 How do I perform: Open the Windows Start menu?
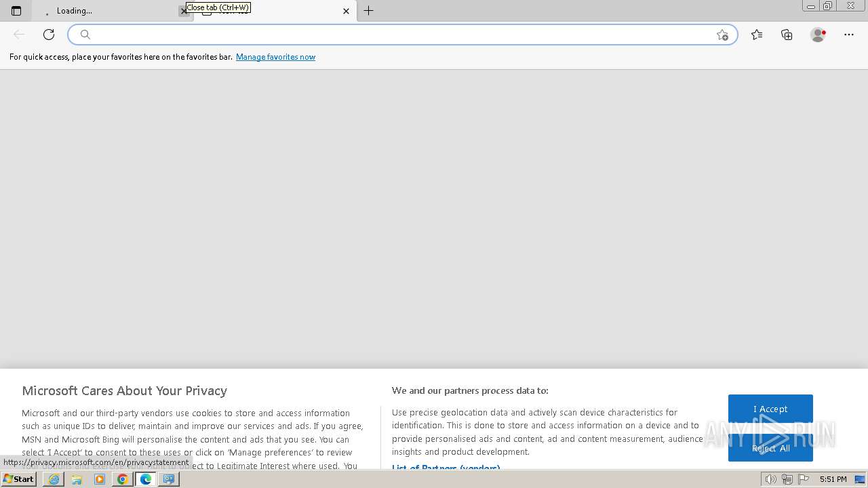click(x=18, y=479)
